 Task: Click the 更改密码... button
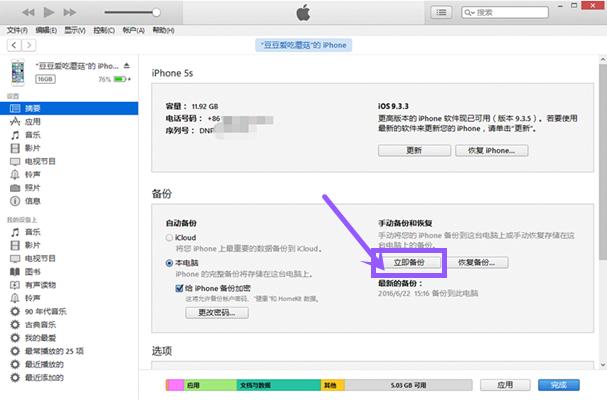pos(217,312)
